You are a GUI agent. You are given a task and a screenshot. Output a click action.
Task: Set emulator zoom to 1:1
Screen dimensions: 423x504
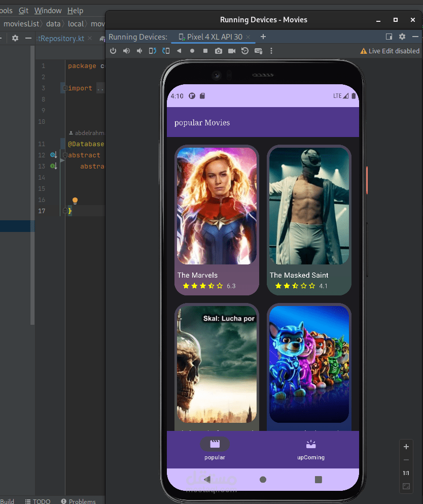point(406,473)
